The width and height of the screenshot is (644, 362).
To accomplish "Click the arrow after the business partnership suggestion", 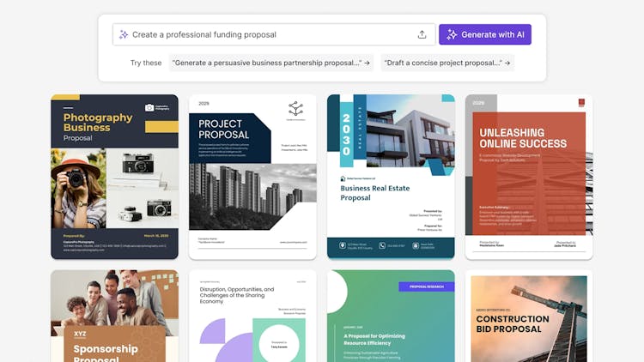I will point(367,63).
